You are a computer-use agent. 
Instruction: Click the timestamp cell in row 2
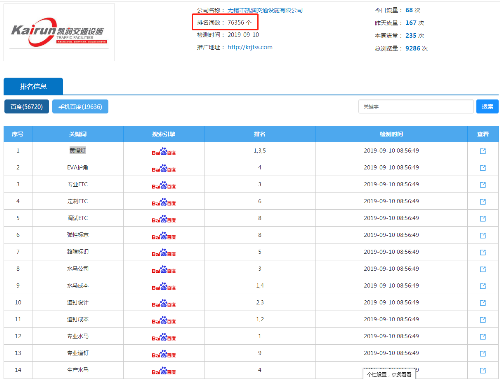click(x=391, y=167)
